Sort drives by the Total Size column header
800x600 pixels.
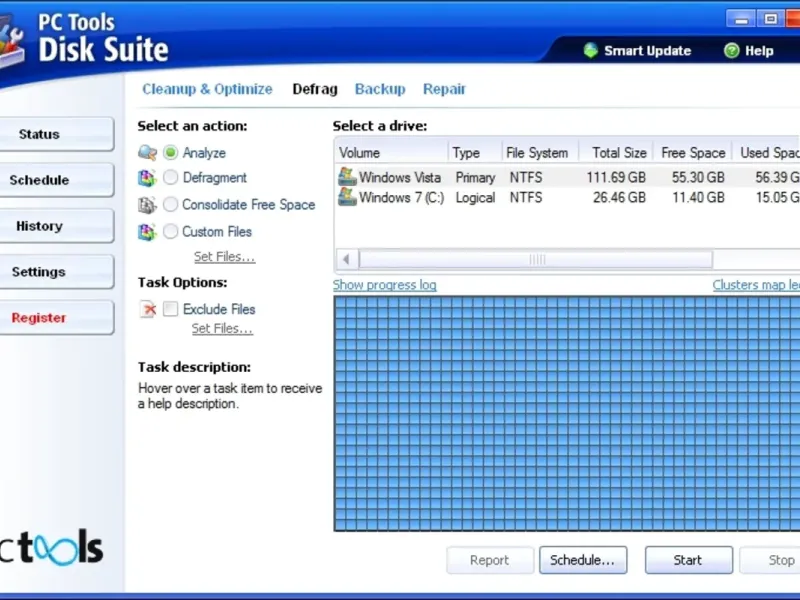coord(616,153)
